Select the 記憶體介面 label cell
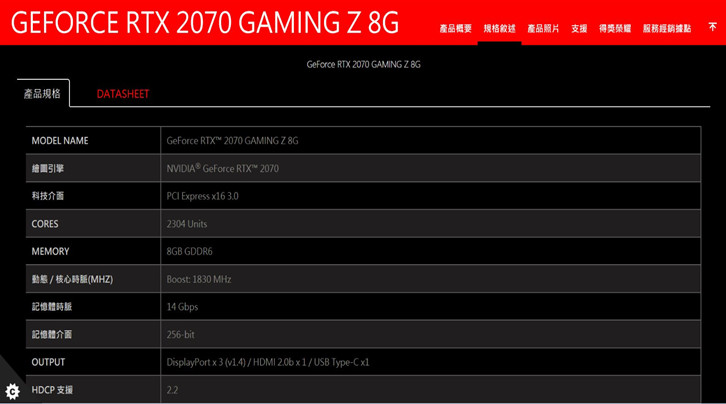The height and width of the screenshot is (404, 726). click(x=93, y=334)
